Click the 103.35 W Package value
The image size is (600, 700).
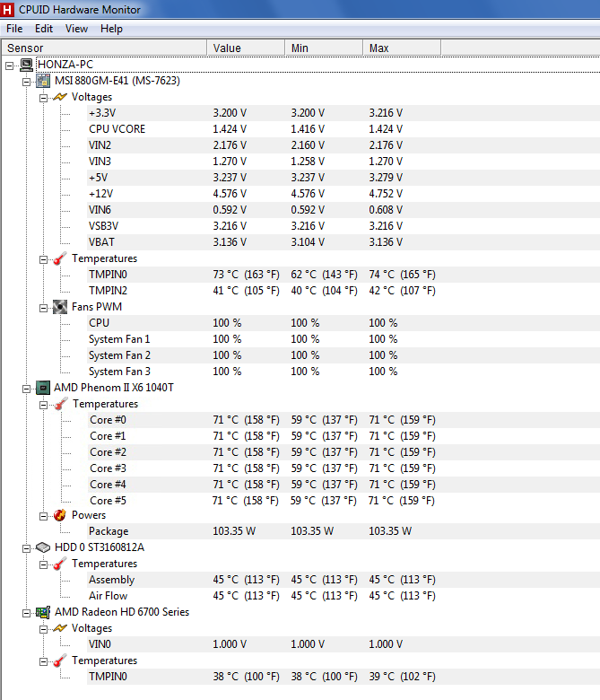click(234, 531)
